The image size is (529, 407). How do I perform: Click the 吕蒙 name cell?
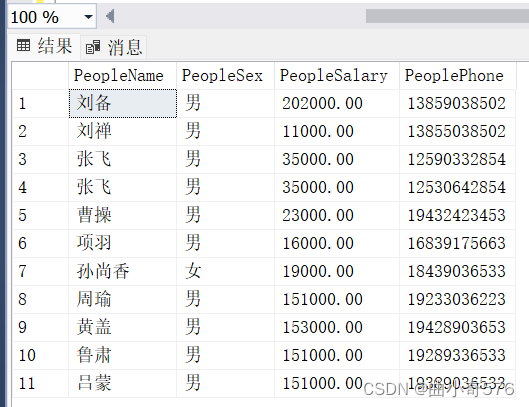(122, 384)
